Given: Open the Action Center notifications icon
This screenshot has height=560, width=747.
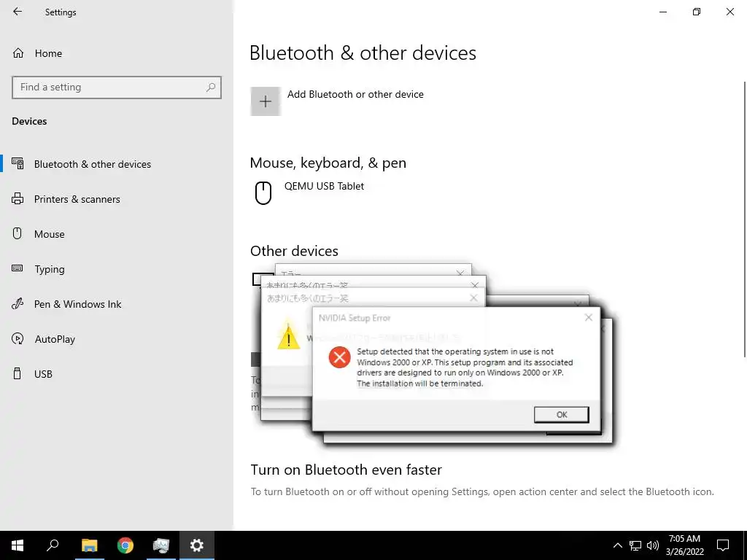Looking at the screenshot, I should 723,545.
